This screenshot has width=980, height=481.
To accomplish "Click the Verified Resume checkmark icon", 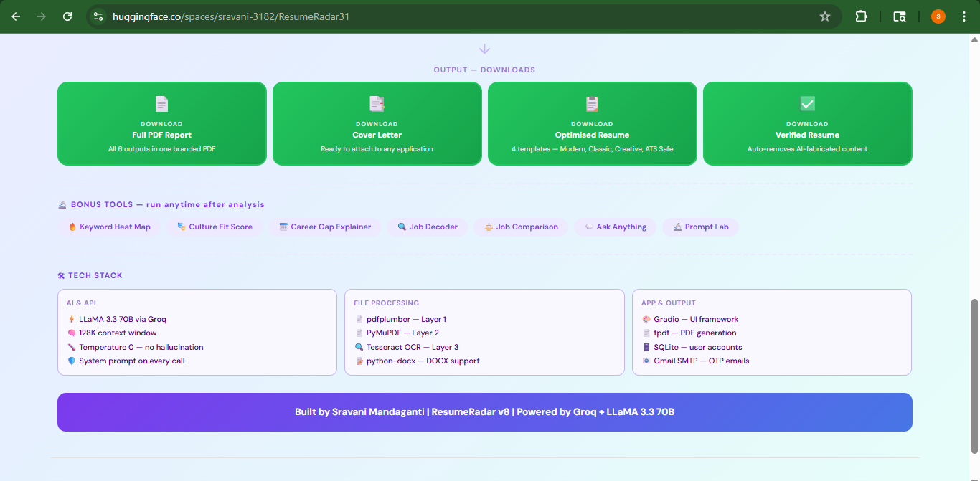I will click(807, 104).
